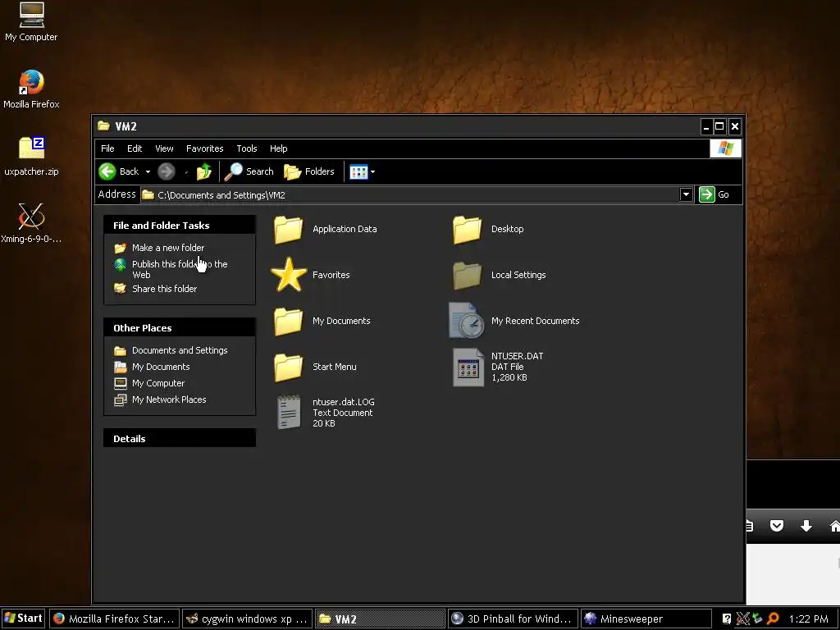The height and width of the screenshot is (630, 840).
Task: Go to Documents and Settings in Other Places
Action: [x=180, y=349]
